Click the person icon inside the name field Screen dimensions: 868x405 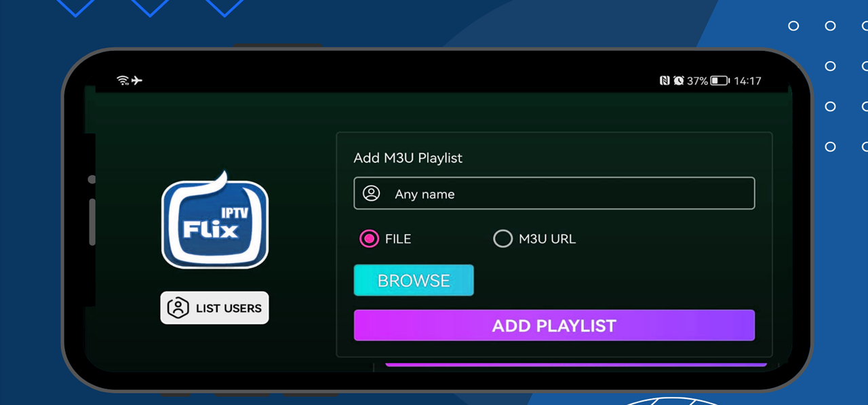click(370, 193)
